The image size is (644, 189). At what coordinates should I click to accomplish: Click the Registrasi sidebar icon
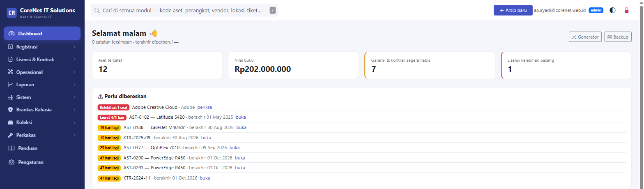click(11, 47)
